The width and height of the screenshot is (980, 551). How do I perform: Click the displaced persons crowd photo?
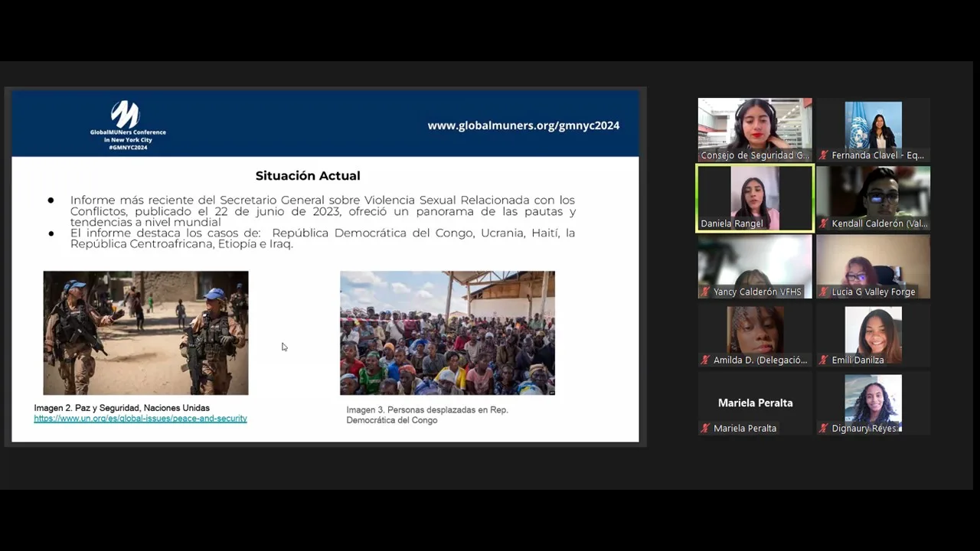447,333
